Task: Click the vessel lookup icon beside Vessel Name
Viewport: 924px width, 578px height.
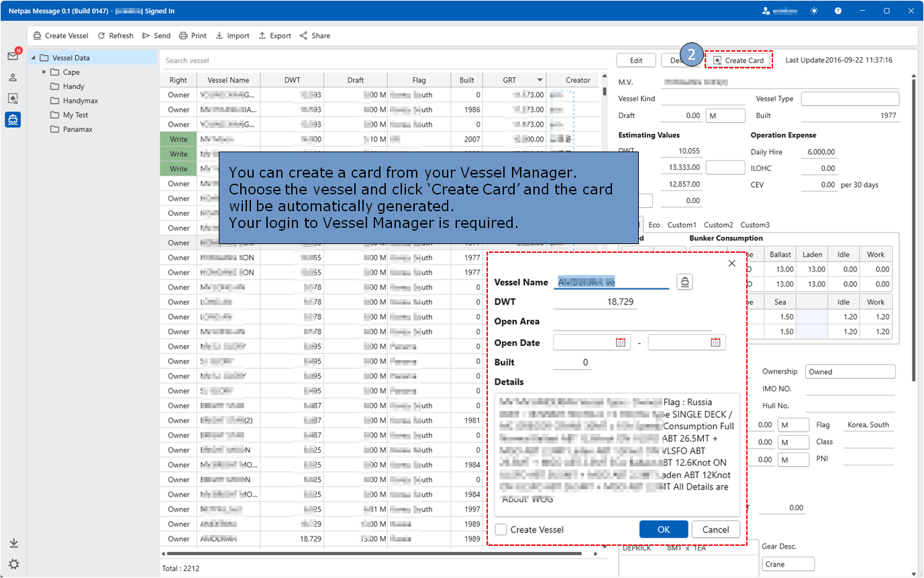Action: click(684, 282)
